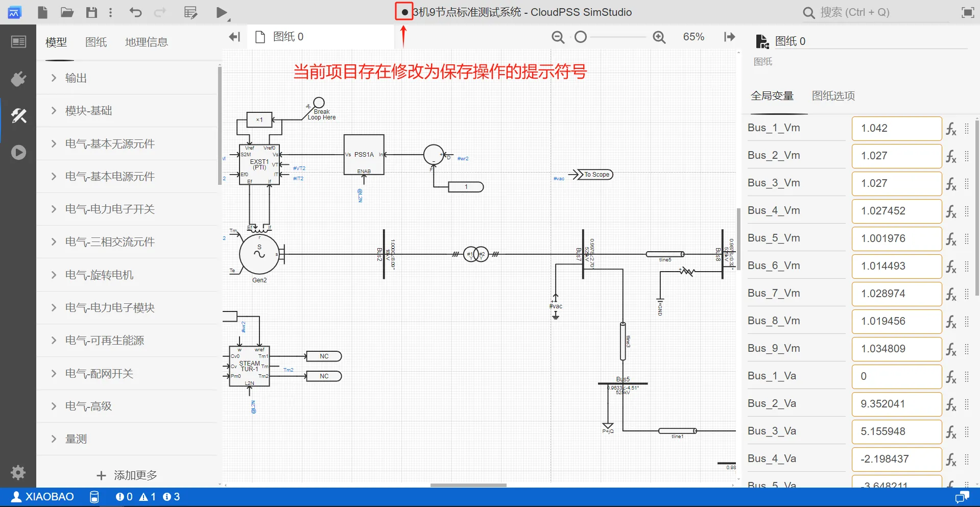Switch to the 模型 tab

coord(56,42)
